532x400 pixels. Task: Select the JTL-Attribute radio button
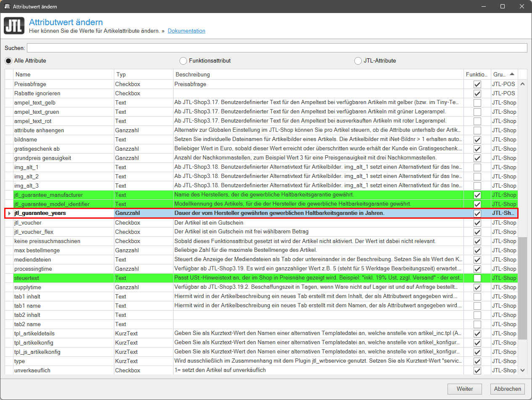coord(358,61)
